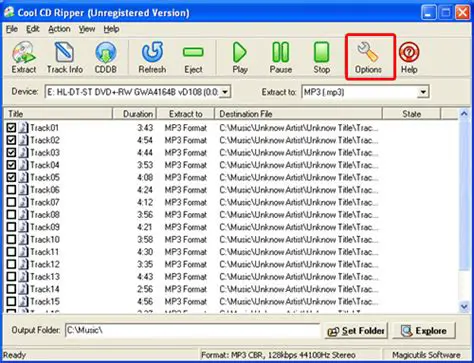Click scrollbar down arrow in track list
This screenshot has width=474, height=363.
coord(464,306)
